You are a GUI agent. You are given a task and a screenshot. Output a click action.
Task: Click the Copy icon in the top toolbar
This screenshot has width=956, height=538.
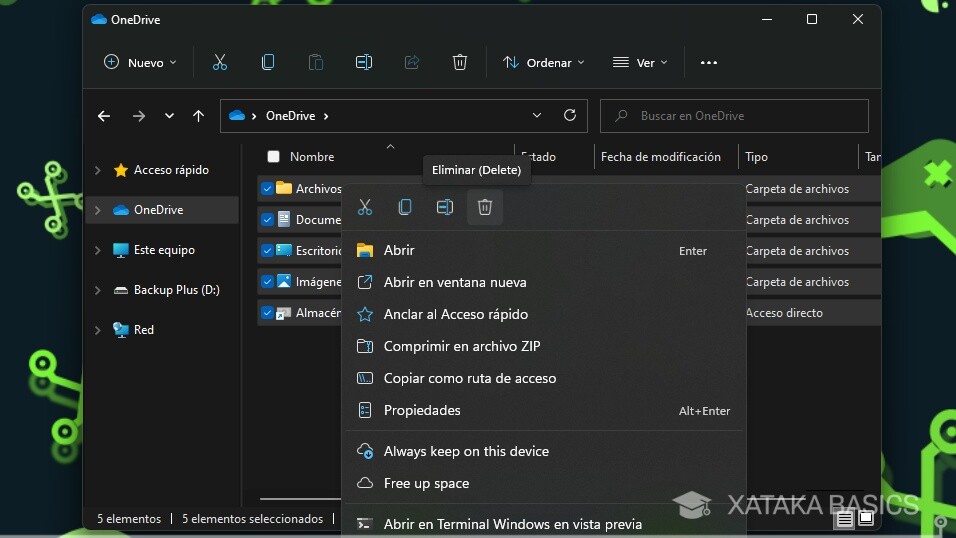click(268, 62)
